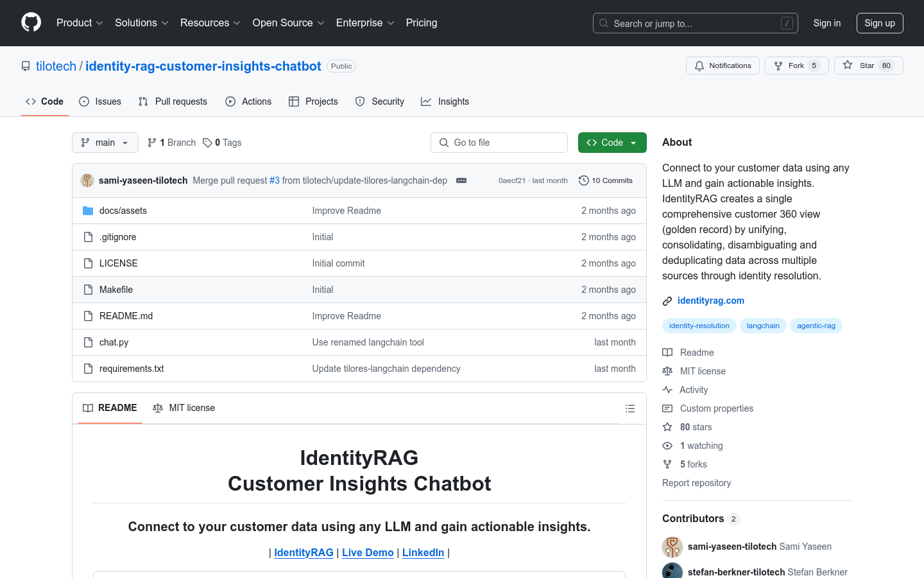Screen dimensions: 924x578
Task: Open 'Use renamed langchain tool' commit message
Action: (368, 342)
